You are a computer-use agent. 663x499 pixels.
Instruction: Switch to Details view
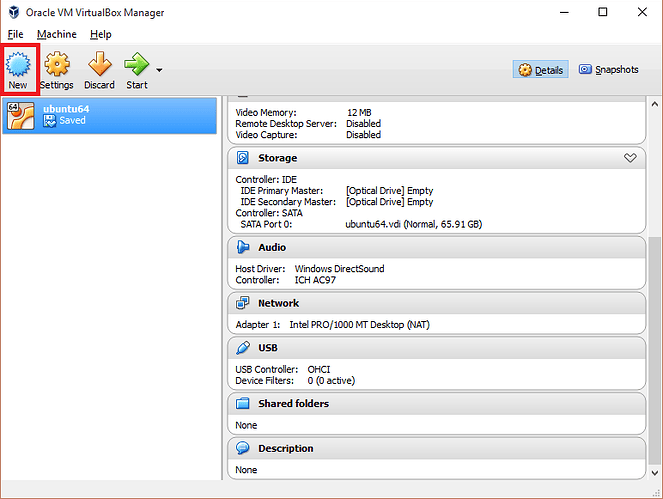tap(540, 70)
